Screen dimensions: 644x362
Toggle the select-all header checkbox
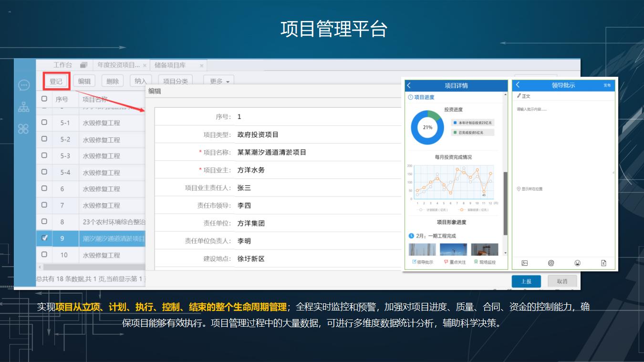click(x=44, y=99)
